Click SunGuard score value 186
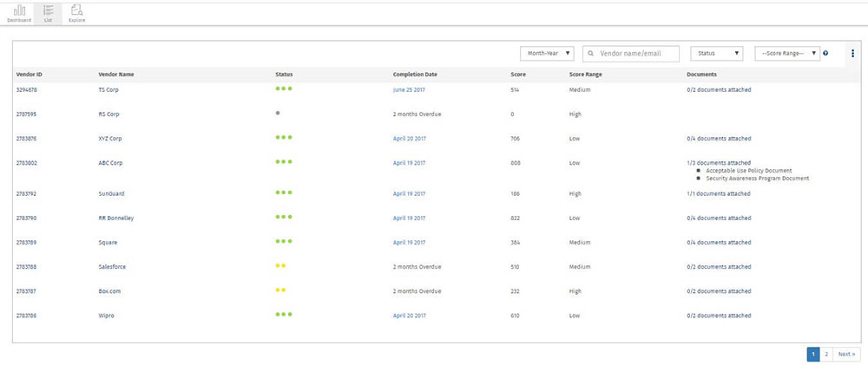868x365 pixels. tap(516, 194)
